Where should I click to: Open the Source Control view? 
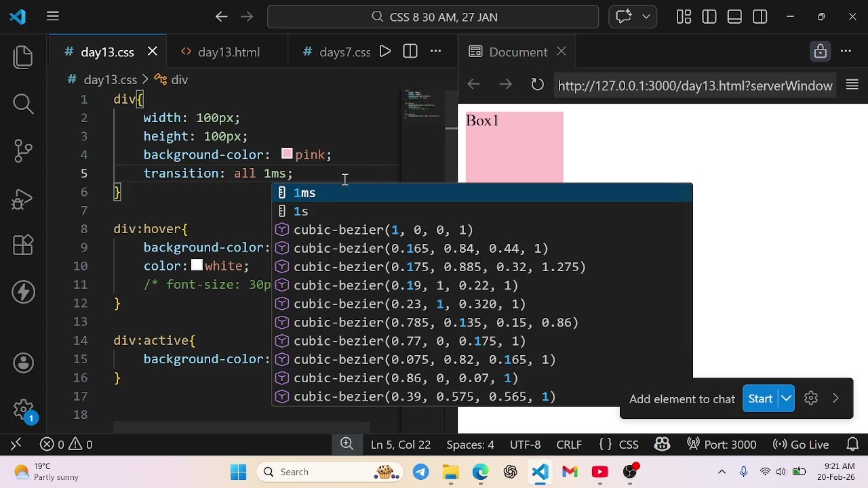pyautogui.click(x=23, y=150)
